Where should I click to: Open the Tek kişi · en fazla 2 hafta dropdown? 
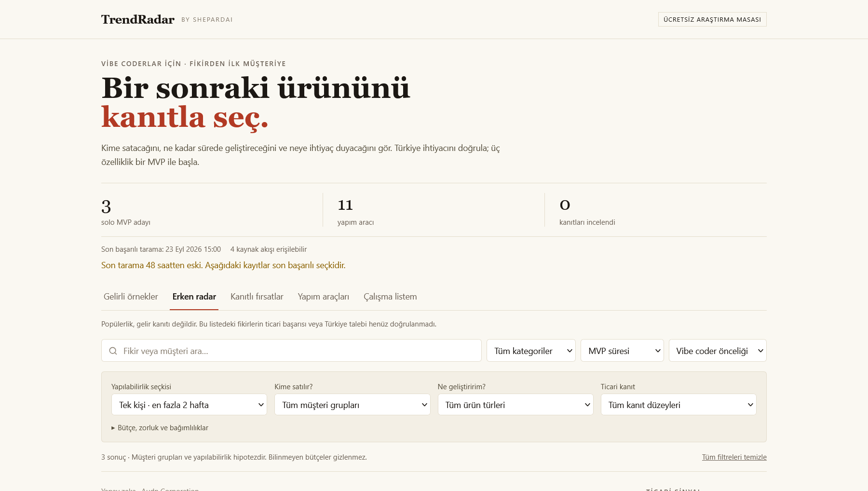(x=189, y=405)
